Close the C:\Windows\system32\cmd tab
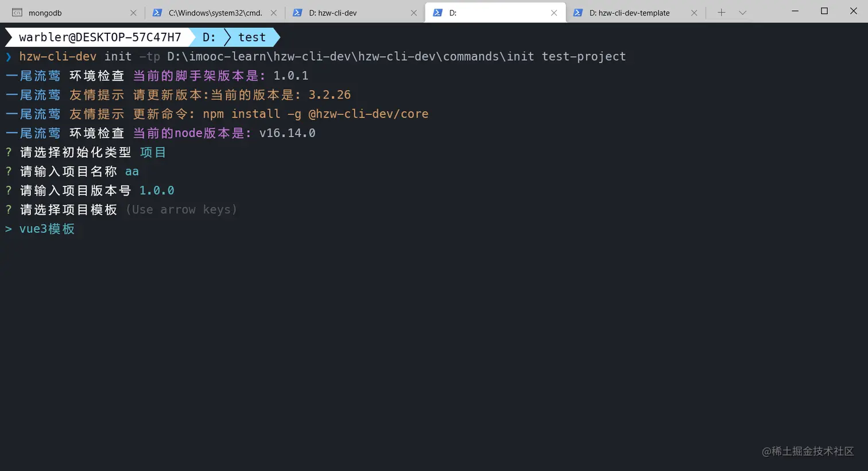The width and height of the screenshot is (868, 471). (x=273, y=13)
